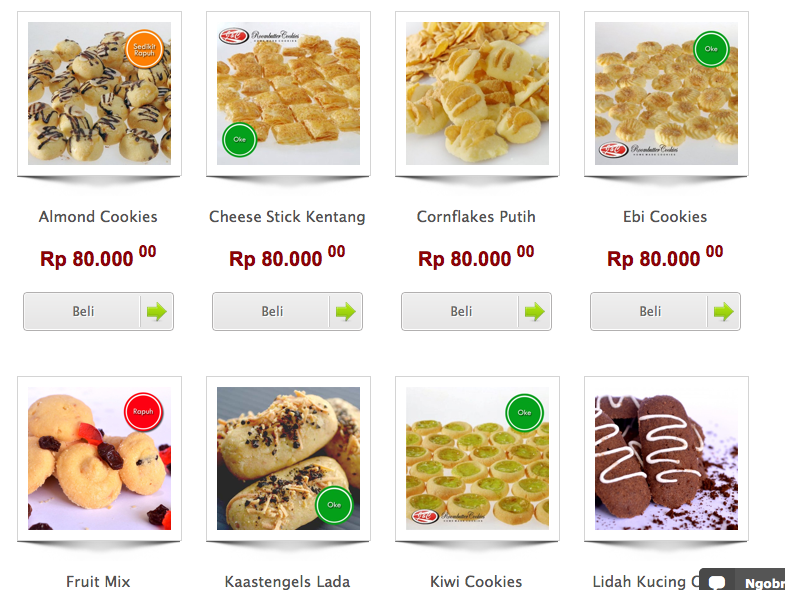Open the Fruit Mix product title link
The width and height of the screenshot is (785, 590).
pyautogui.click(x=98, y=581)
